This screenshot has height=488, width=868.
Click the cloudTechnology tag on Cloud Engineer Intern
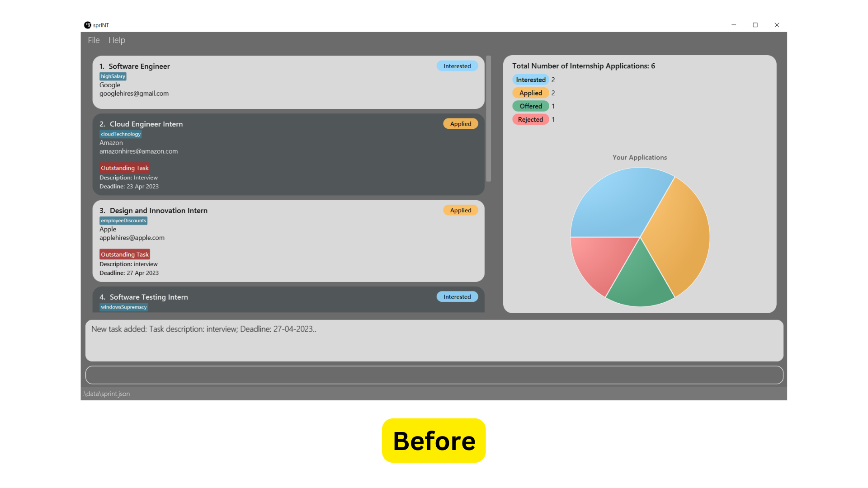tap(120, 134)
